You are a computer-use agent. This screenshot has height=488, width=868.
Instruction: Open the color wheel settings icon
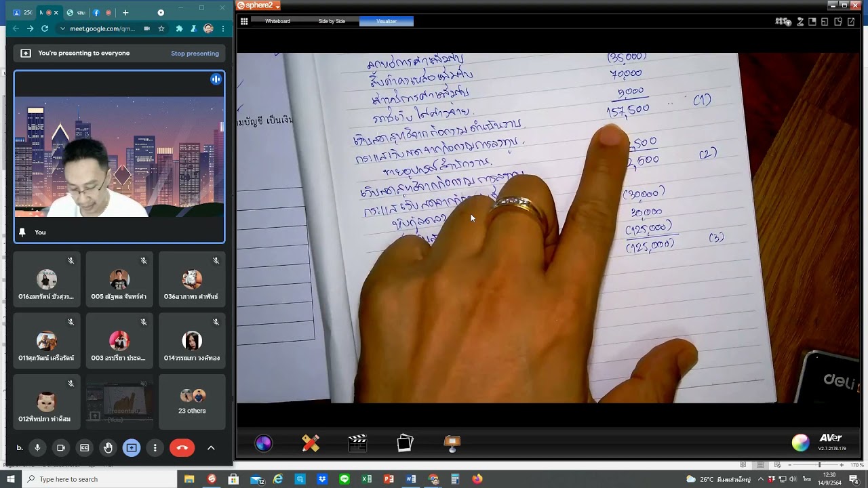coord(801,443)
